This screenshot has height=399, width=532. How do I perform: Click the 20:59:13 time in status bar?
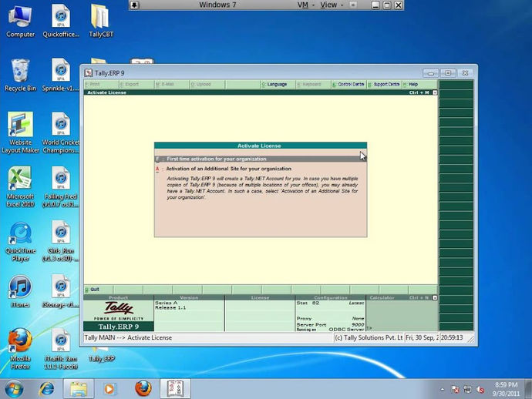452,337
